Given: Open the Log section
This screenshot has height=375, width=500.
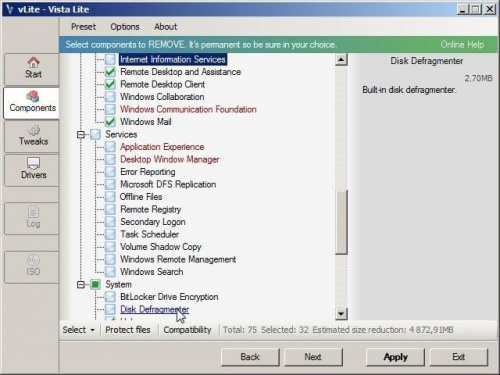Looking at the screenshot, I should click(32, 218).
